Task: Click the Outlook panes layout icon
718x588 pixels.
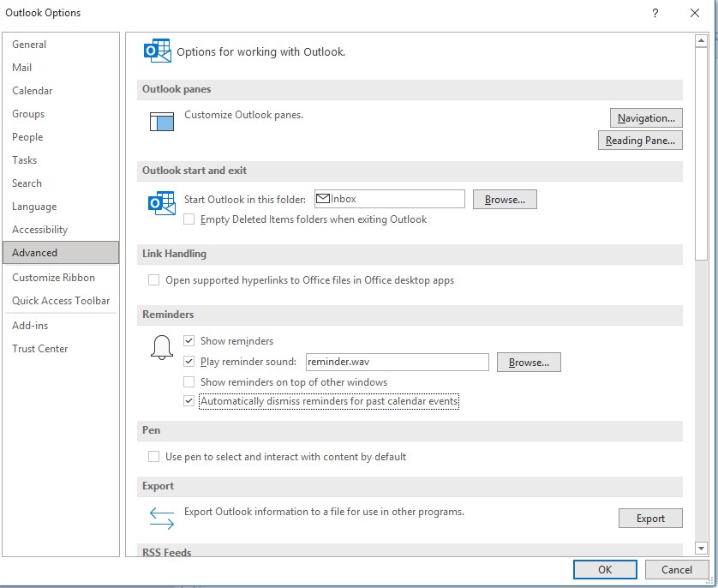Action: coord(162,122)
